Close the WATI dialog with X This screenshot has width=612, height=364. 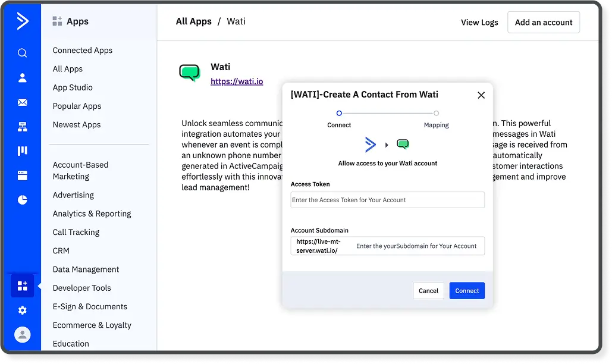pyautogui.click(x=481, y=95)
